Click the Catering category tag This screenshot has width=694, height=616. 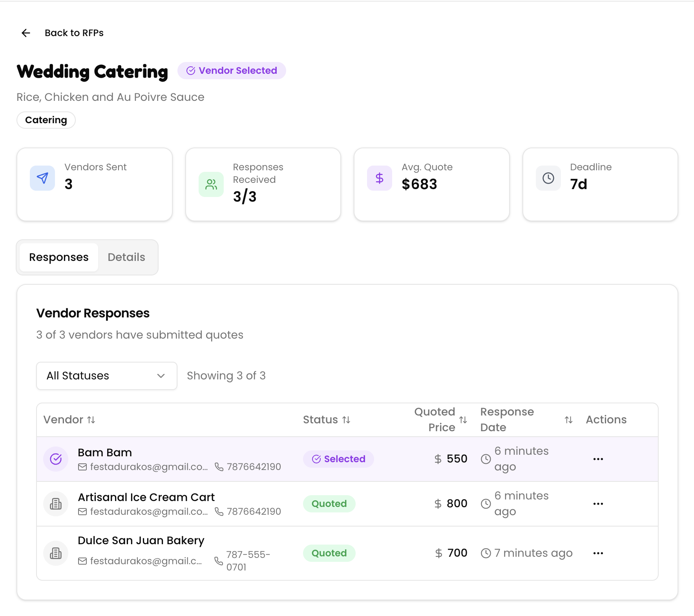[x=46, y=120]
